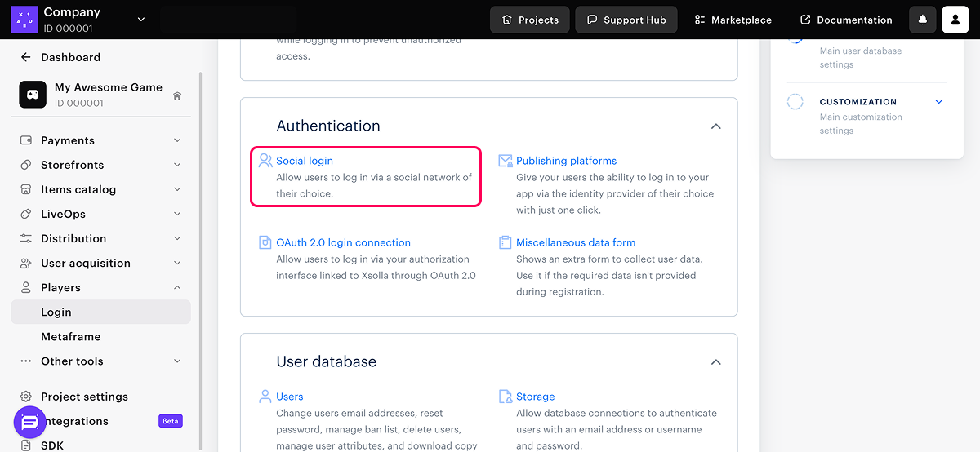This screenshot has width=980, height=452.
Task: Open the Social login link
Action: coord(305,161)
